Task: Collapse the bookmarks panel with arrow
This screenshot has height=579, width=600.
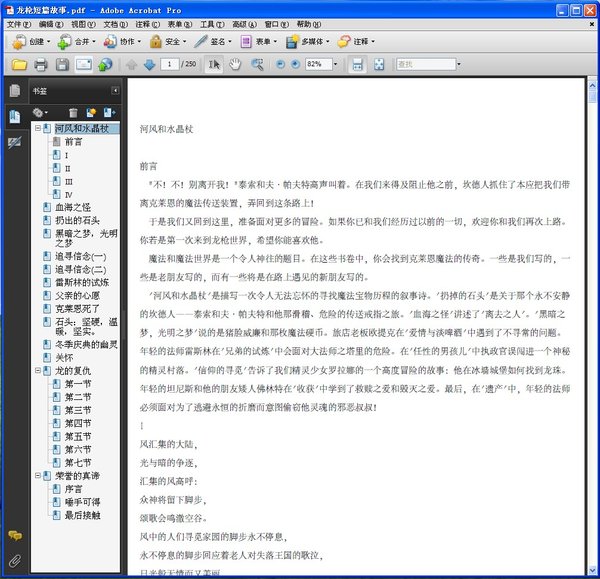Action: [x=115, y=91]
